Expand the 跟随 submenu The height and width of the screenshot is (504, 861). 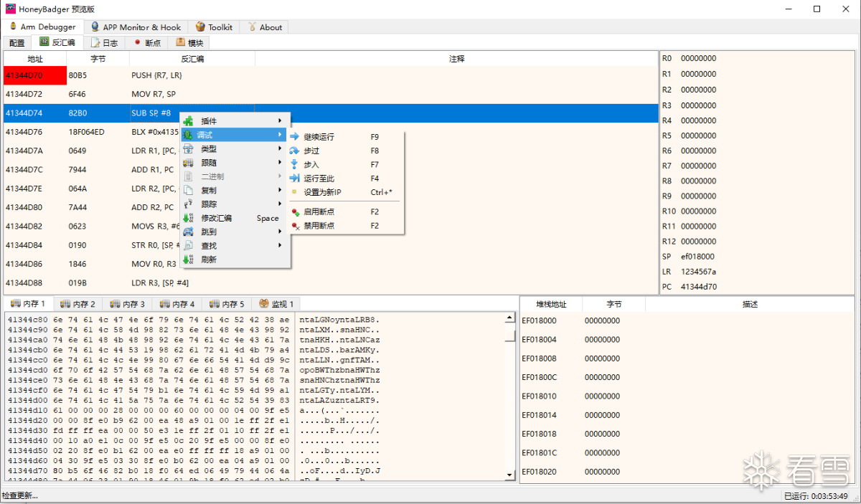[235, 163]
